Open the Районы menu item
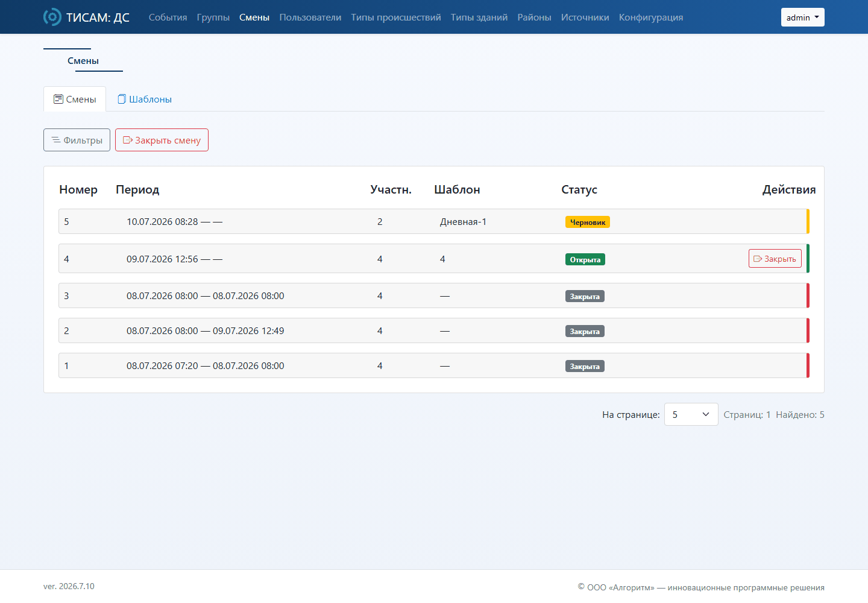The width and height of the screenshot is (868, 603). tap(534, 17)
